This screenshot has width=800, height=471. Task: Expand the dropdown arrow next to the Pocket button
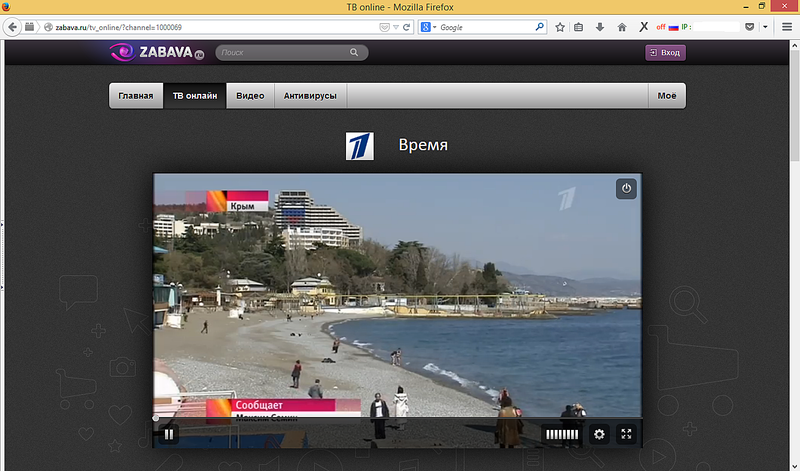[x=765, y=27]
